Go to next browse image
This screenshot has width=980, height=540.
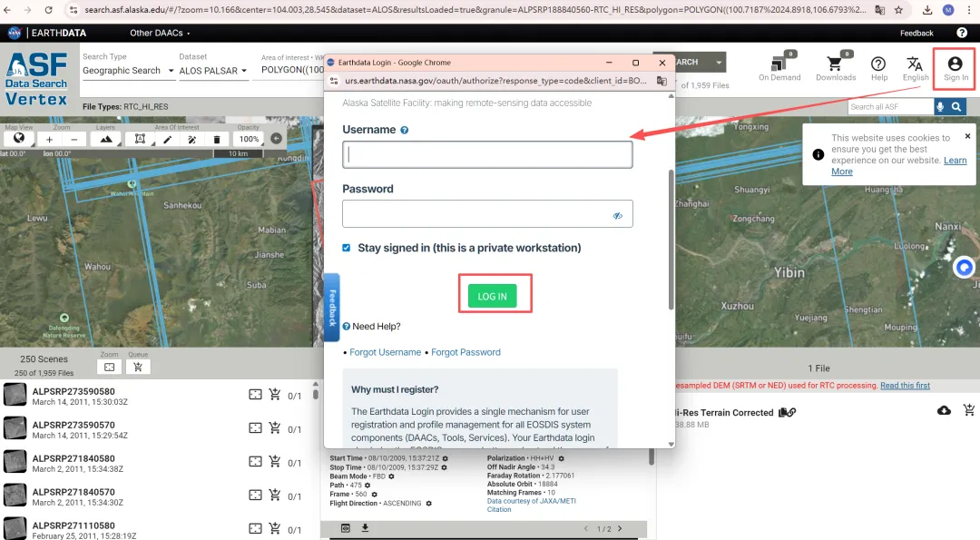tap(620, 528)
